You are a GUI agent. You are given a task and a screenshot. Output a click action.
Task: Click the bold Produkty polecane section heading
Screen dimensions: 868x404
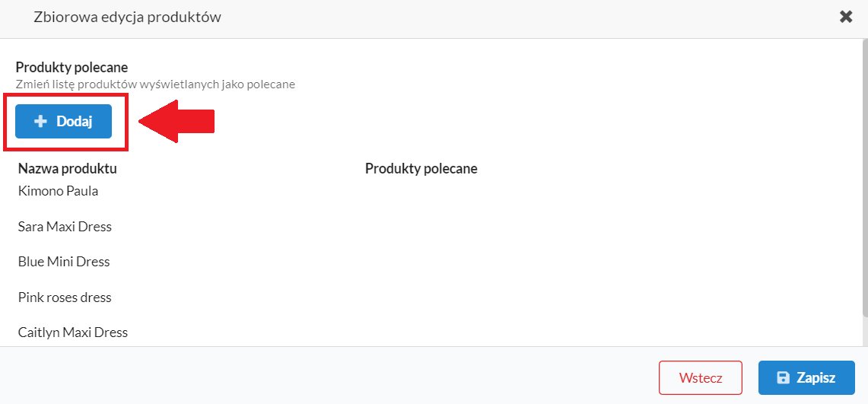(x=72, y=68)
